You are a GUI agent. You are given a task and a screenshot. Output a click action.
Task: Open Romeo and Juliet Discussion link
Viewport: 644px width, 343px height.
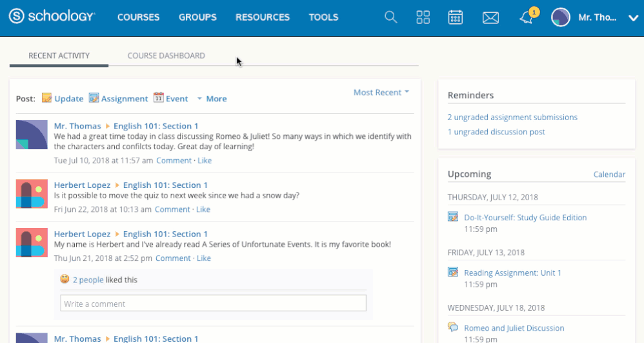[514, 327]
